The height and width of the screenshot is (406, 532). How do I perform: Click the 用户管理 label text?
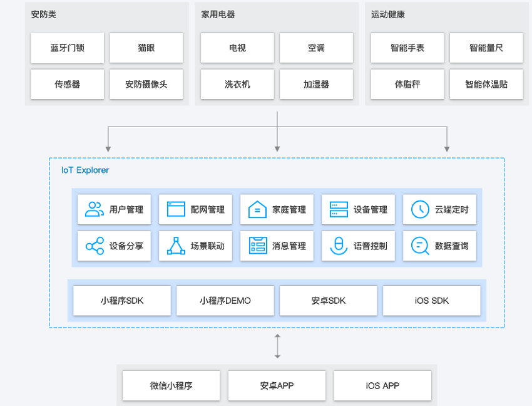[x=126, y=210]
